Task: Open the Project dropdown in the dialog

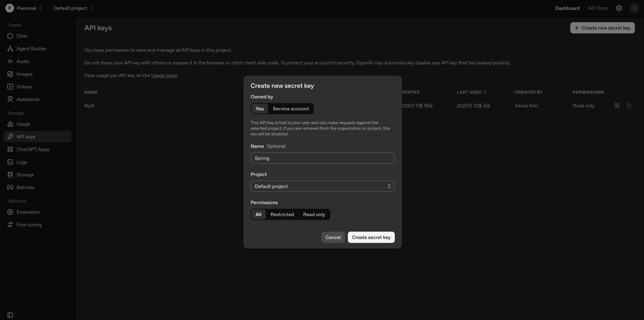Action: point(322,186)
